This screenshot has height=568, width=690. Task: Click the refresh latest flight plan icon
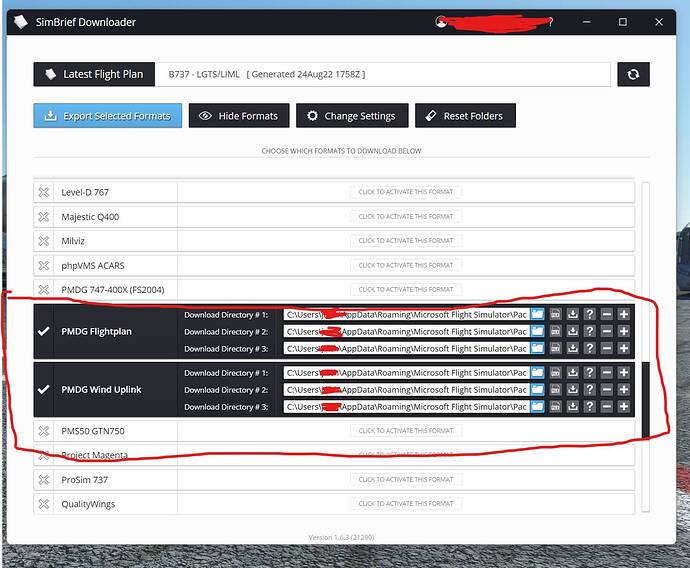click(x=633, y=74)
